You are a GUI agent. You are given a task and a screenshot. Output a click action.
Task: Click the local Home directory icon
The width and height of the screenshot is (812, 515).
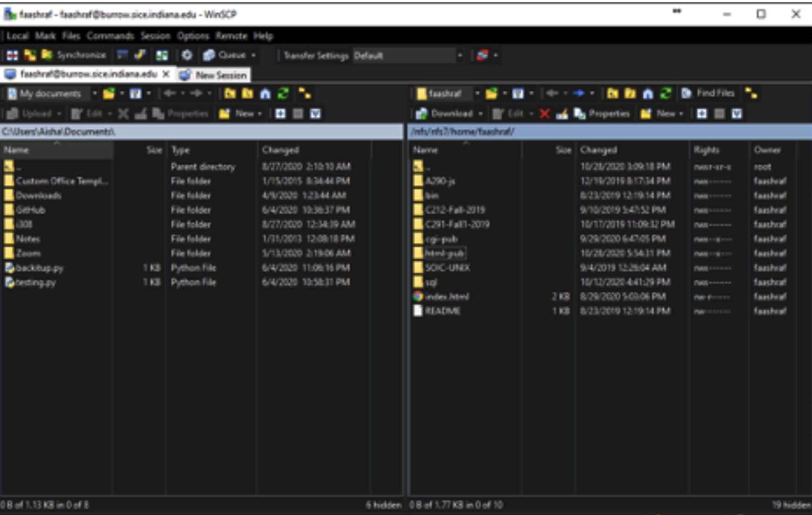click(265, 94)
